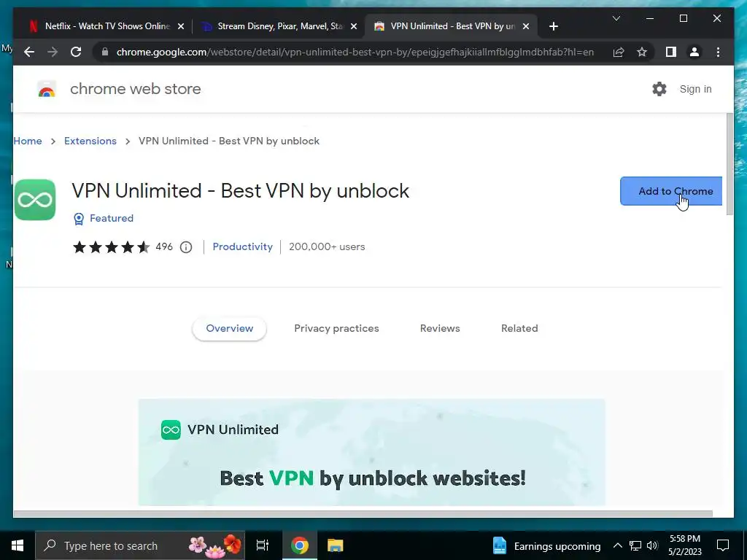The height and width of the screenshot is (560, 747).
Task: Open the Windows Start menu
Action: point(18,545)
